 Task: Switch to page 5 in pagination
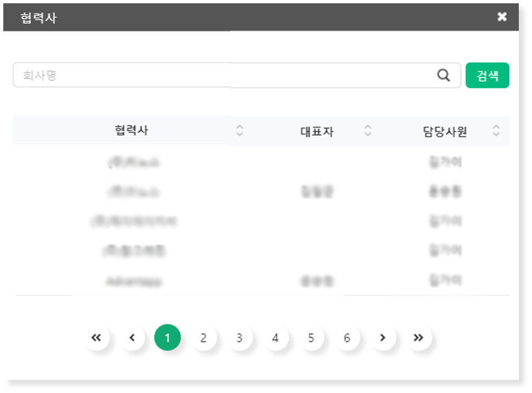coord(311,338)
